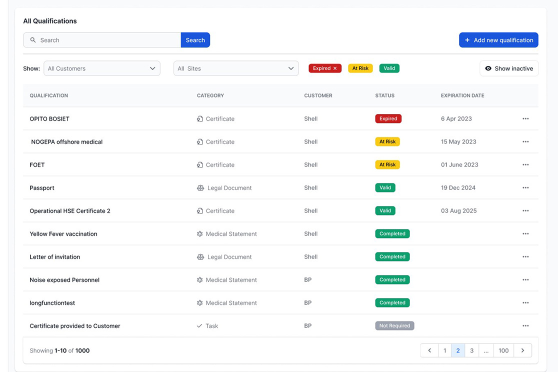
Task: Click the 6 Apr 2023 expiration date
Action: 456,119
